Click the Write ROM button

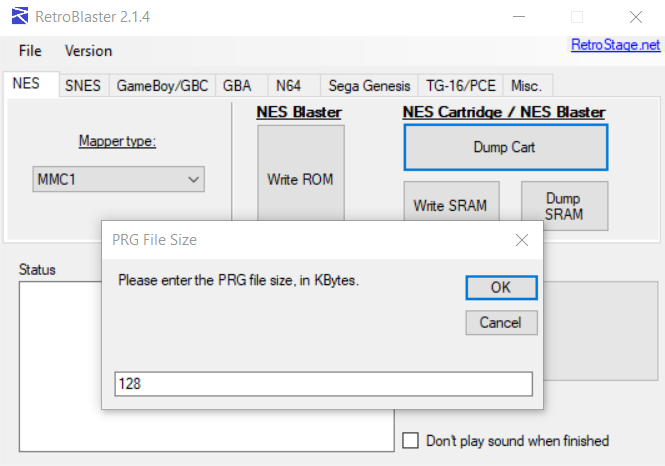[301, 173]
